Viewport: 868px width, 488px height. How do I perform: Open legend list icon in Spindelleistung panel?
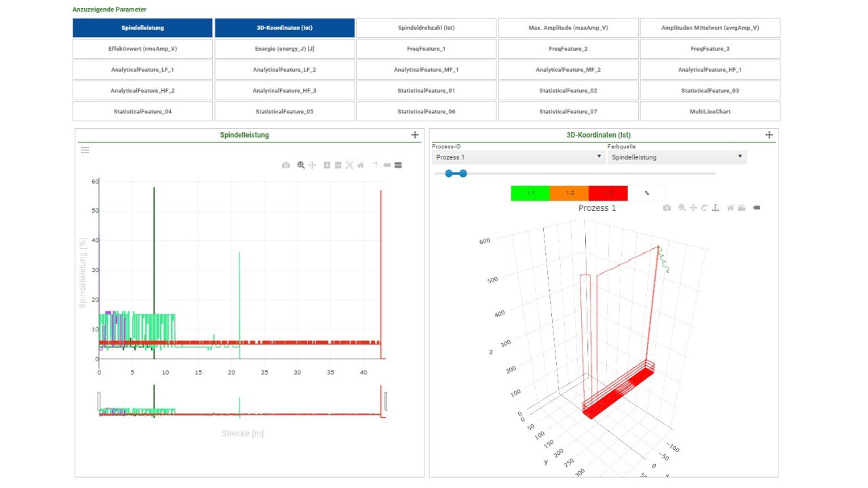tap(85, 150)
